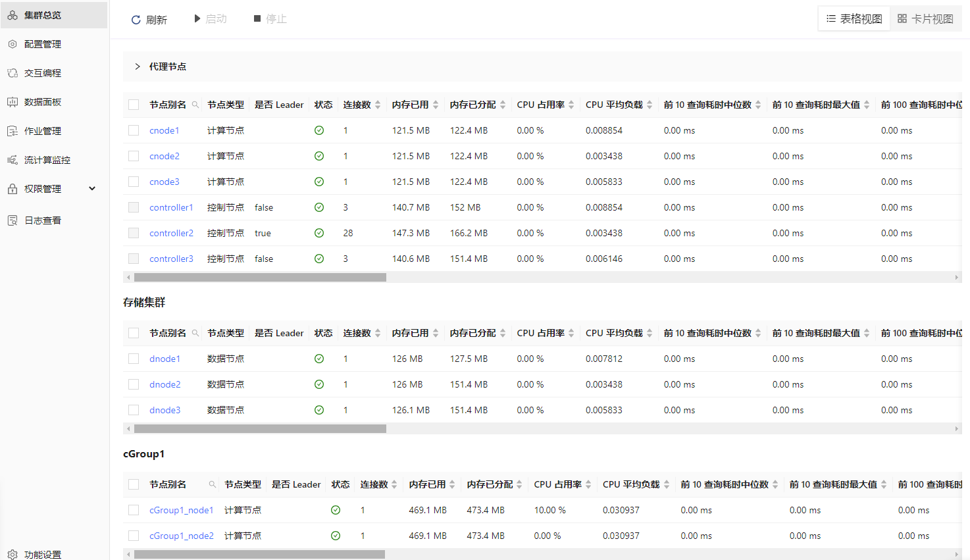Tick the checkbox for dnode2 row

[134, 384]
